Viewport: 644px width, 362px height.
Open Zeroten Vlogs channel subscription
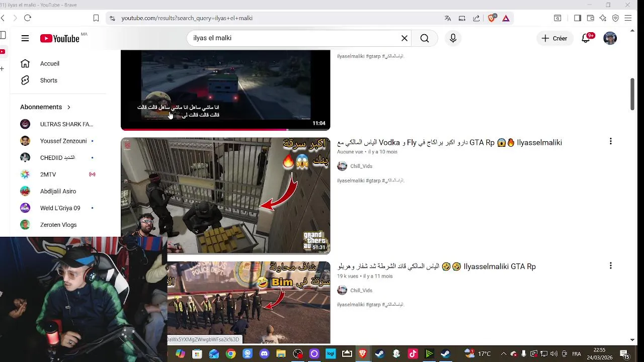(x=58, y=225)
